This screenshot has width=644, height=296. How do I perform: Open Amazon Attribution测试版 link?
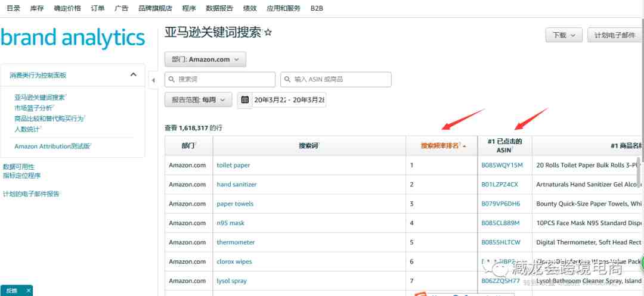click(53, 146)
